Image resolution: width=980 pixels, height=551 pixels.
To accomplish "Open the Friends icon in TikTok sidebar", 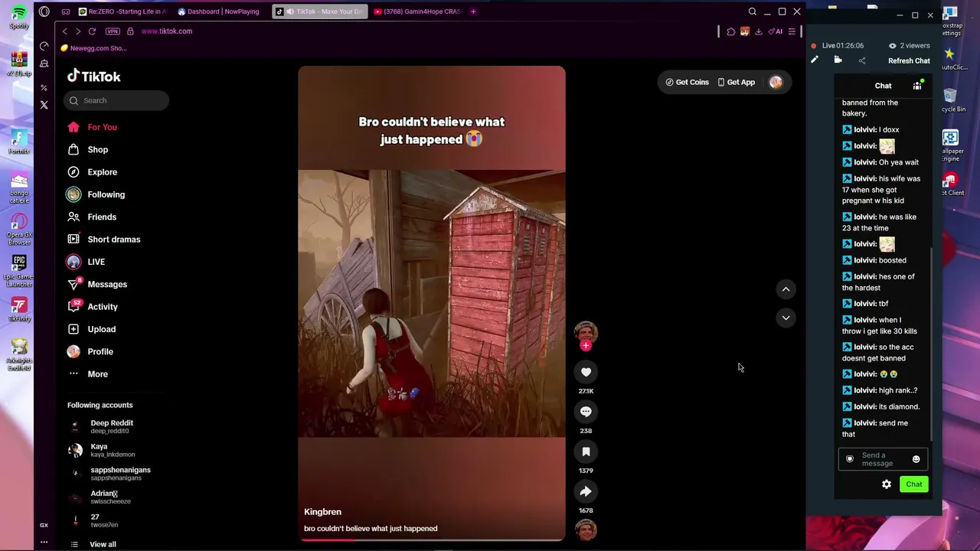I will (x=73, y=217).
